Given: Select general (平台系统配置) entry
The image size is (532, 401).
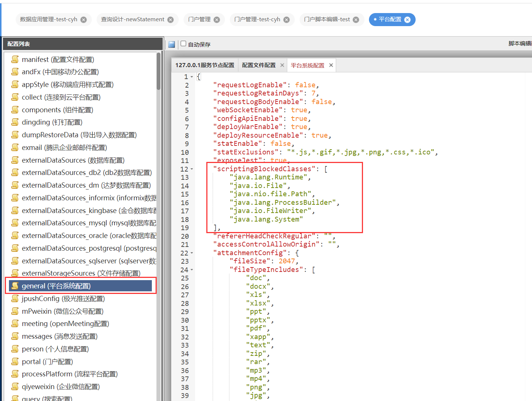Looking at the screenshot, I should 80,286.
